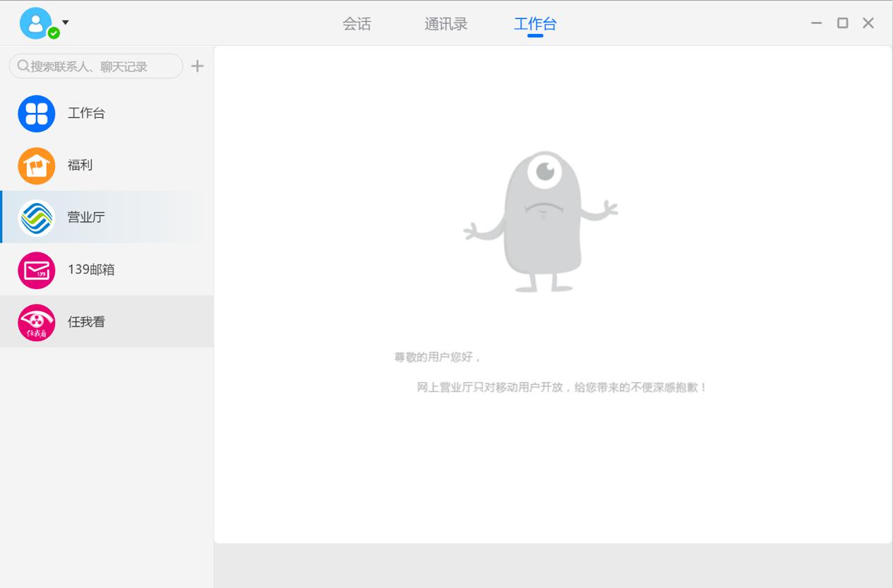Screen dimensions: 893x588
Task: Minimize the application window
Action: (817, 23)
